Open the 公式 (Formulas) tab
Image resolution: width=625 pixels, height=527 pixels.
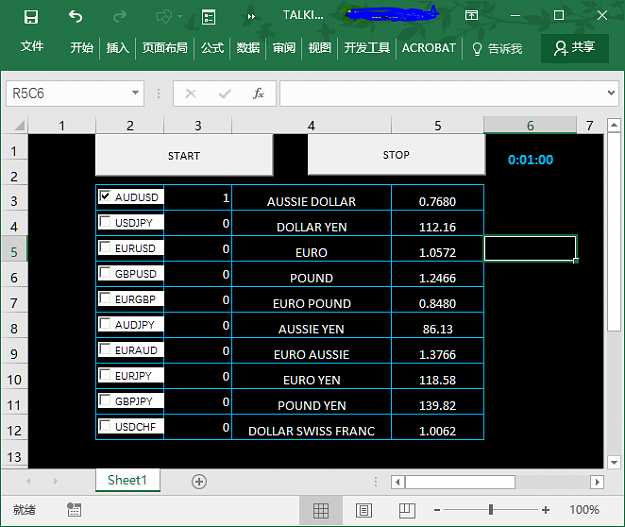[x=212, y=48]
